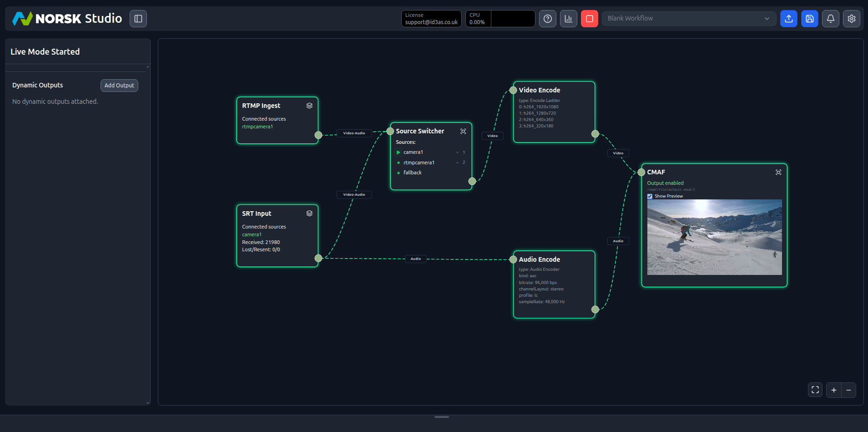868x432 pixels.
Task: Open the Blank Workflow dropdown
Action: pos(689,19)
